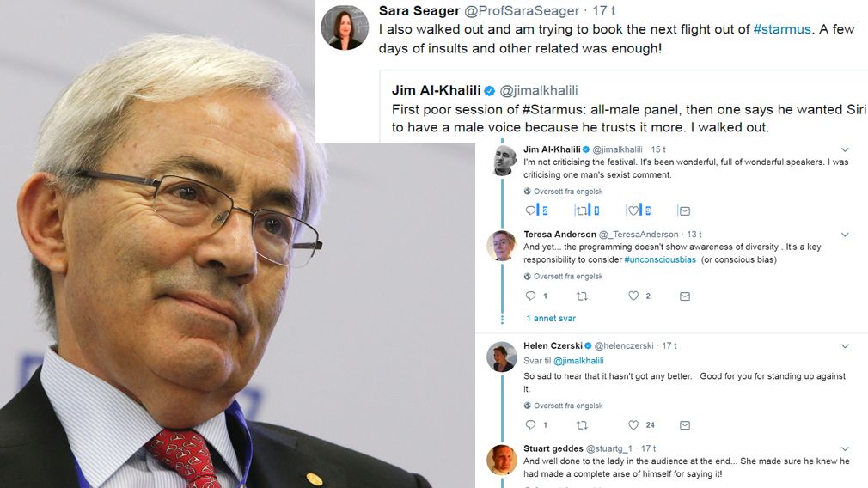The width and height of the screenshot is (868, 488).
Task: Expand menu chevron on Teresa Anderson's tweet
Action: [x=845, y=235]
